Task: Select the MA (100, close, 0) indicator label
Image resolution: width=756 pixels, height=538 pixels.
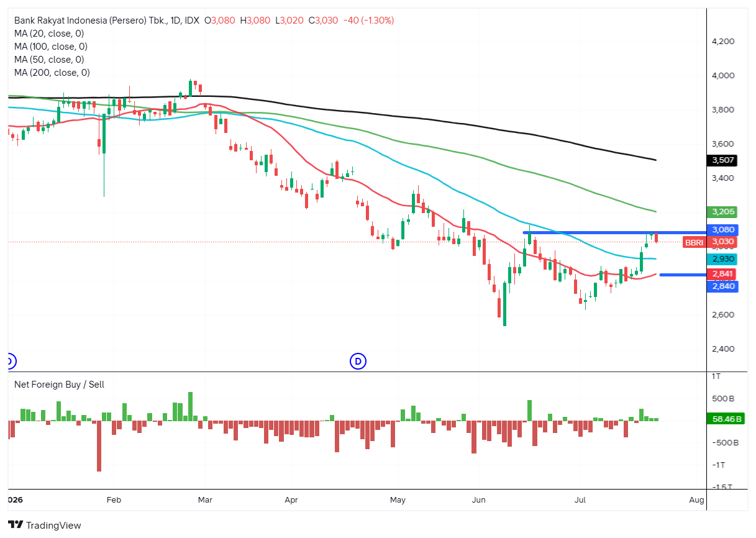Action: point(51,47)
